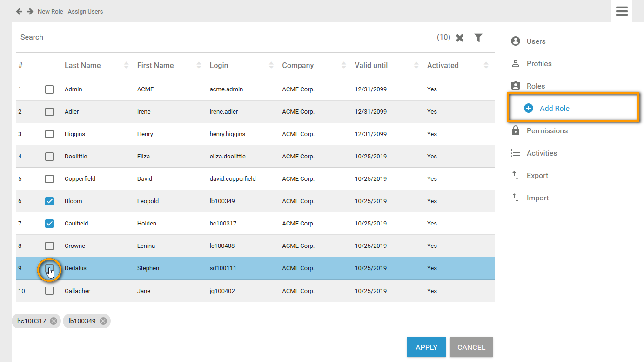Remove the lb100349 chip
The height and width of the screenshot is (362, 644).
[103, 321]
